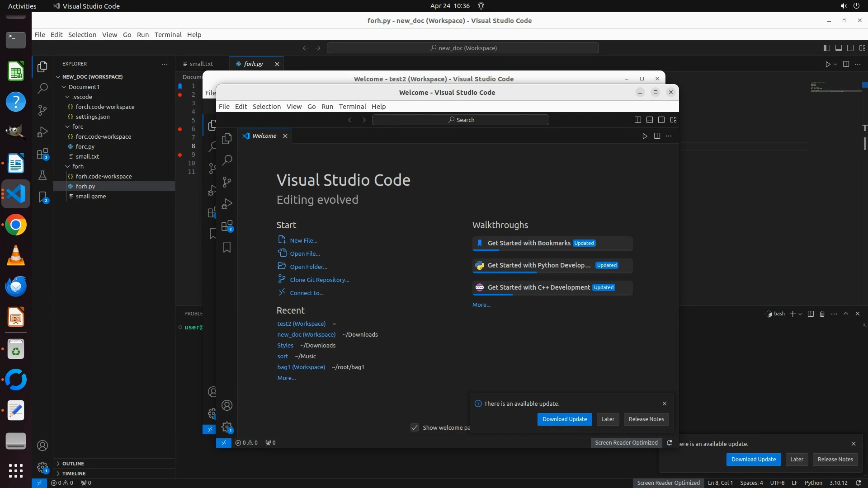The height and width of the screenshot is (488, 868).
Task: Open Bookmarks view in front activity bar
Action: [227, 247]
